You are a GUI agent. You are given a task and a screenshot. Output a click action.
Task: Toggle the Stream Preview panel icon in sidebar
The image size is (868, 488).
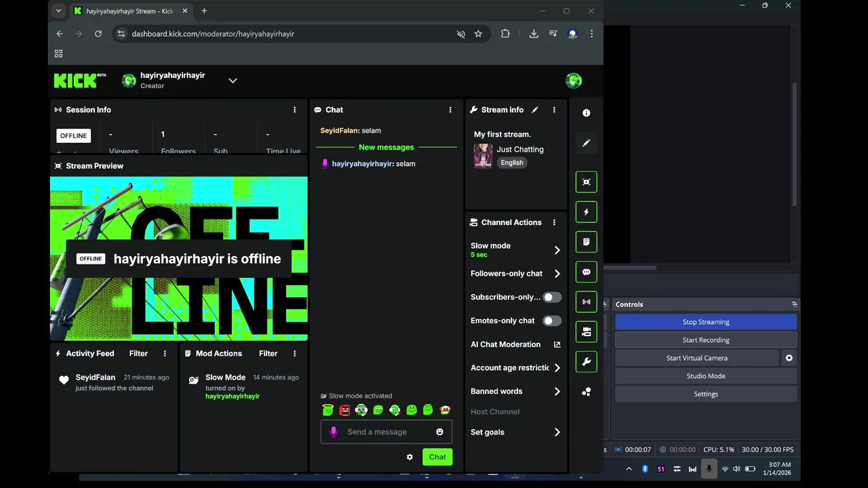(x=587, y=182)
